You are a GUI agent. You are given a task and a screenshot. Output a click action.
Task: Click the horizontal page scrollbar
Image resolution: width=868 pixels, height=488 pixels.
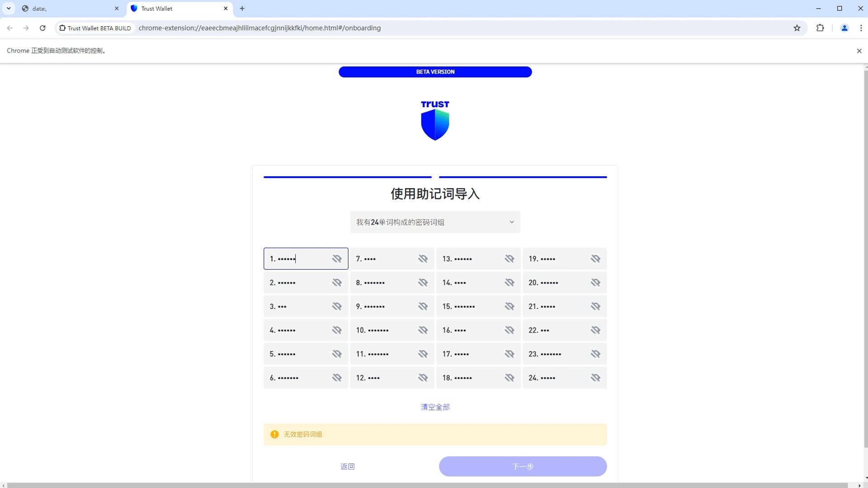click(427, 485)
